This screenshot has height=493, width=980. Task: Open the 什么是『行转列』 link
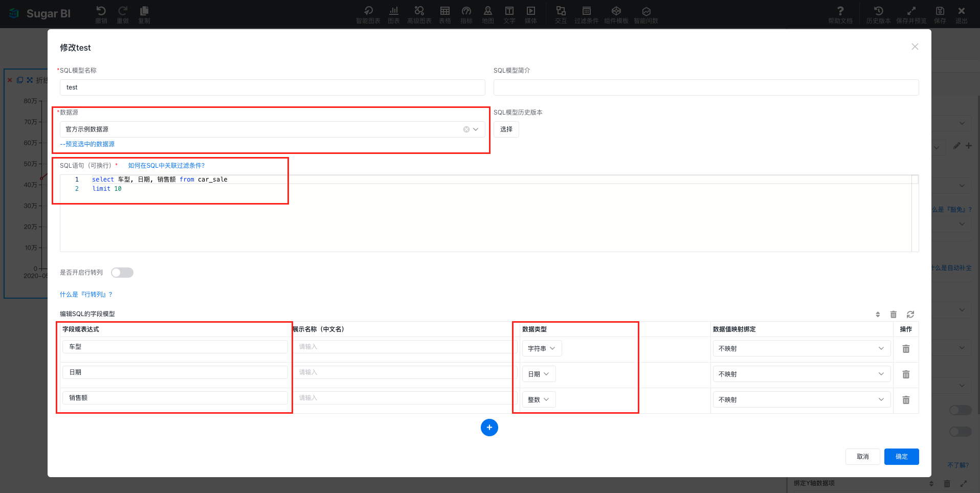(x=86, y=295)
